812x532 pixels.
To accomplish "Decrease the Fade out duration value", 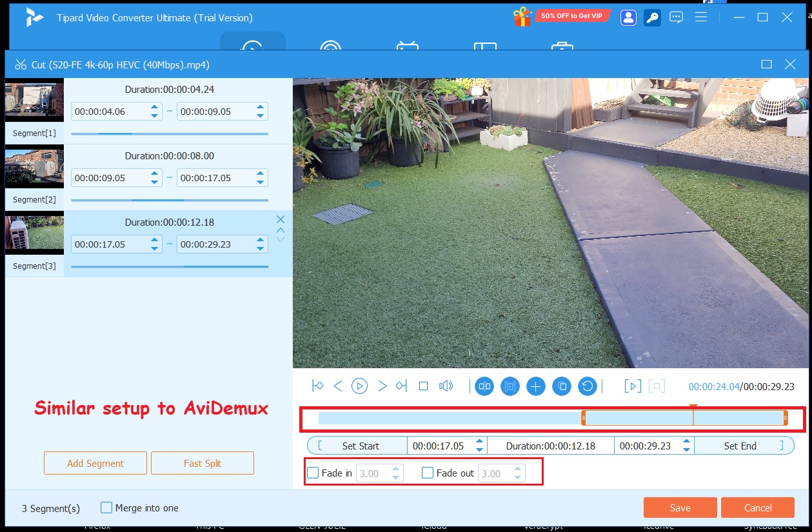I will (517, 477).
